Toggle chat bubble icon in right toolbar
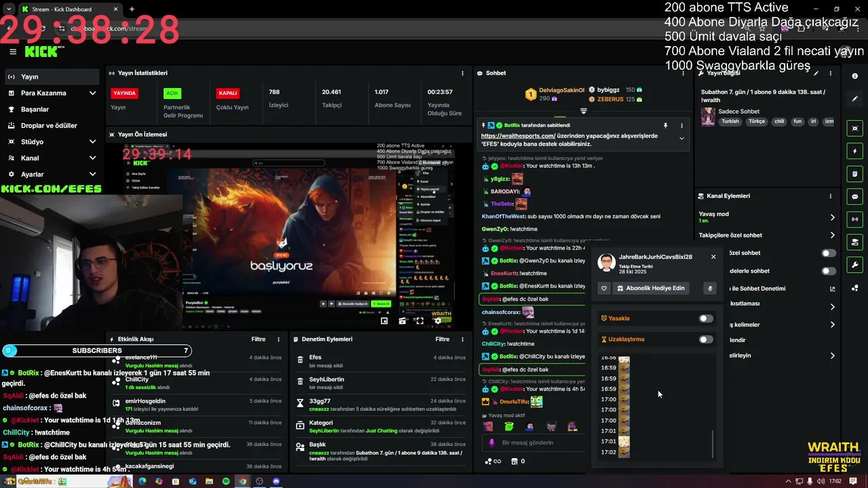This screenshot has width=868, height=488. tap(855, 197)
